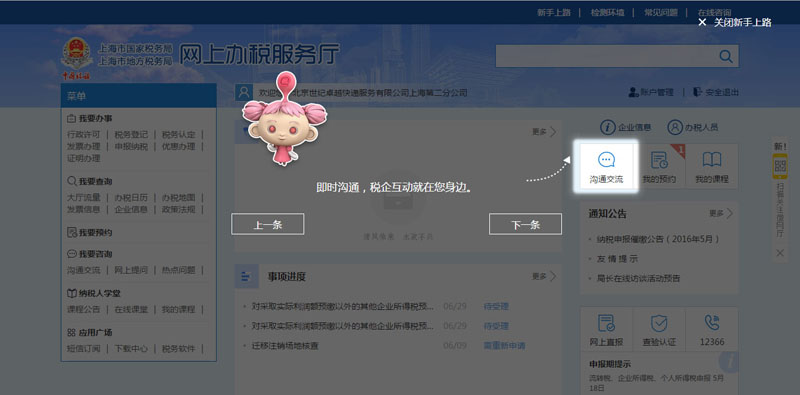800x395 pixels.
Task: Close the QR code side panel
Action: [780, 253]
